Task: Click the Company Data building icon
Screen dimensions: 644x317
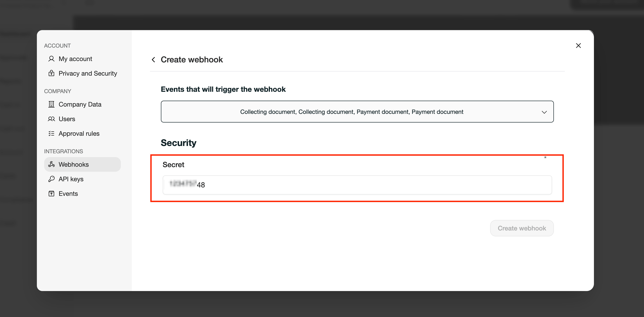Action: click(51, 104)
